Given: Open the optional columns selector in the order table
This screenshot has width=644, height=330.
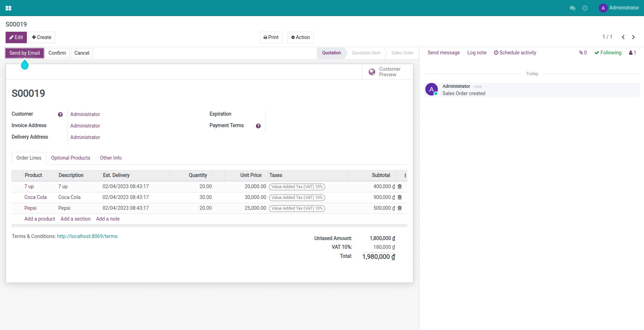Looking at the screenshot, I should pyautogui.click(x=406, y=175).
